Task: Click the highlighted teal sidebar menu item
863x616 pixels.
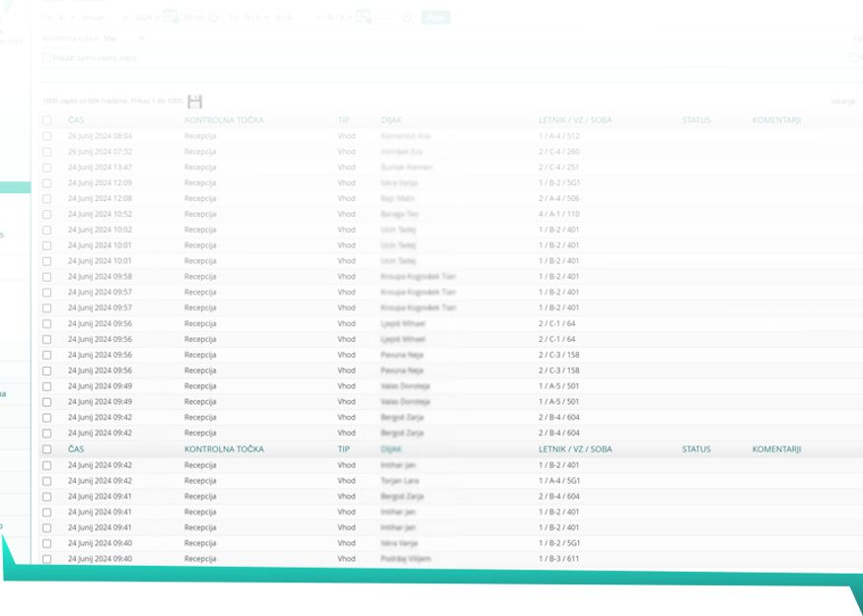Action: tap(15, 187)
